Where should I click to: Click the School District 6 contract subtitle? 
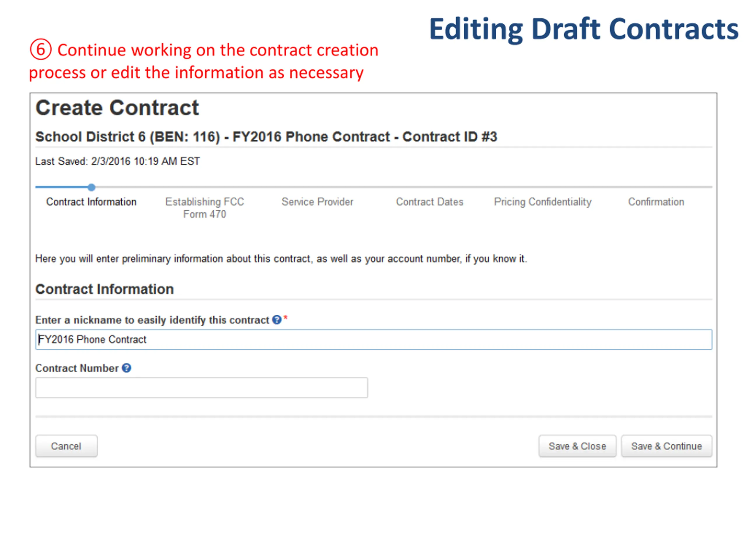[266, 137]
